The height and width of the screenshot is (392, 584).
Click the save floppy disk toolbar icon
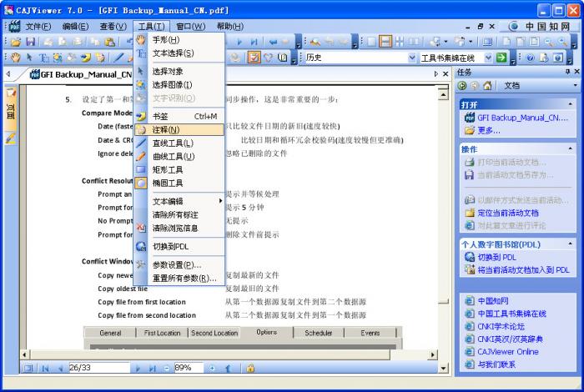[x=30, y=42]
